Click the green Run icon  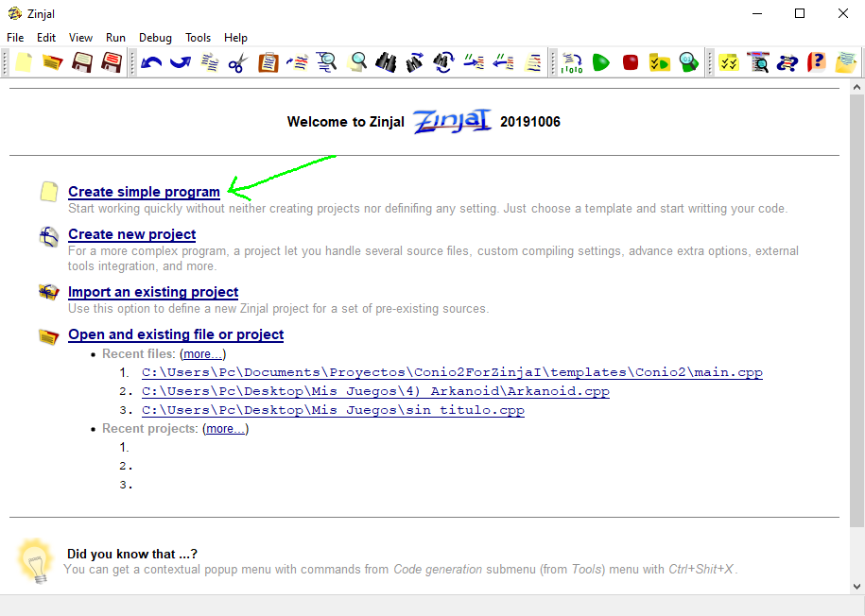tap(600, 62)
